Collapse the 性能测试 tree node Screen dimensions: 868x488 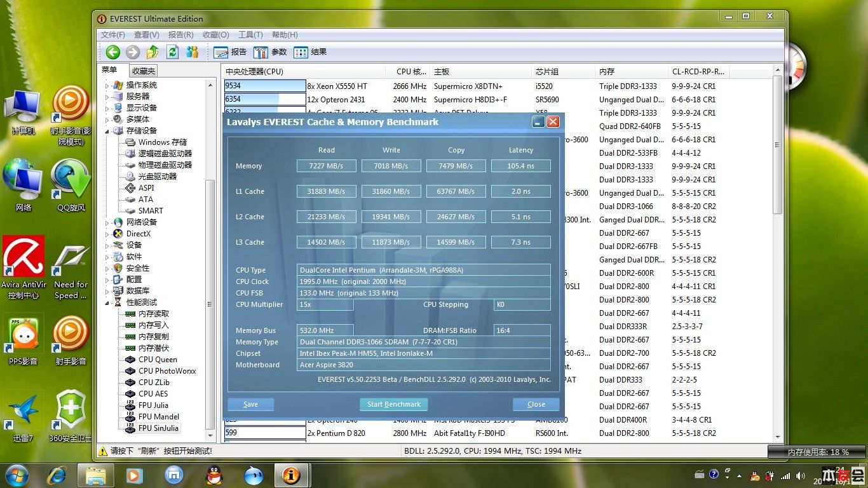coord(107,302)
